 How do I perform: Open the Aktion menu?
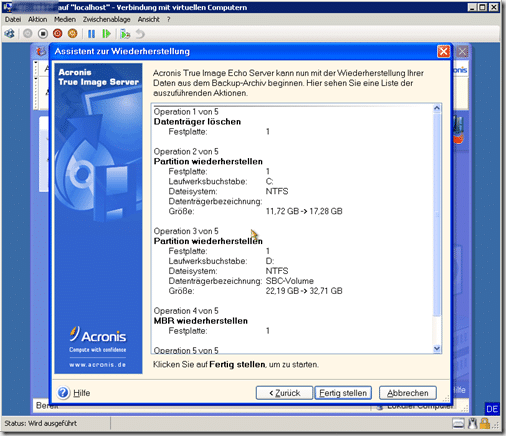[37, 19]
